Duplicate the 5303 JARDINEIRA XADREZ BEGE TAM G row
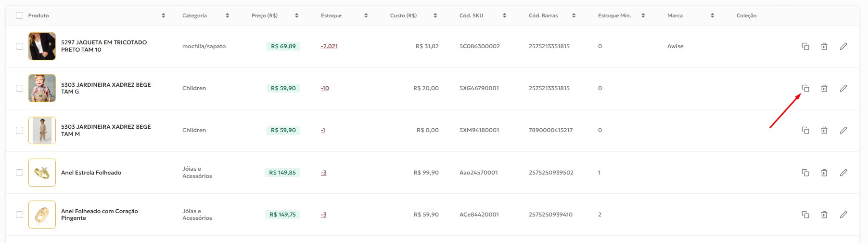 [805, 88]
